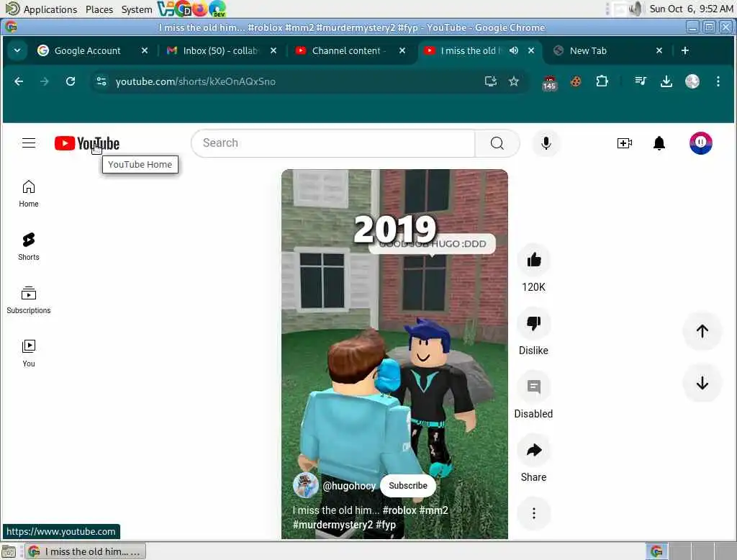Click the search magnifier button

click(x=497, y=143)
